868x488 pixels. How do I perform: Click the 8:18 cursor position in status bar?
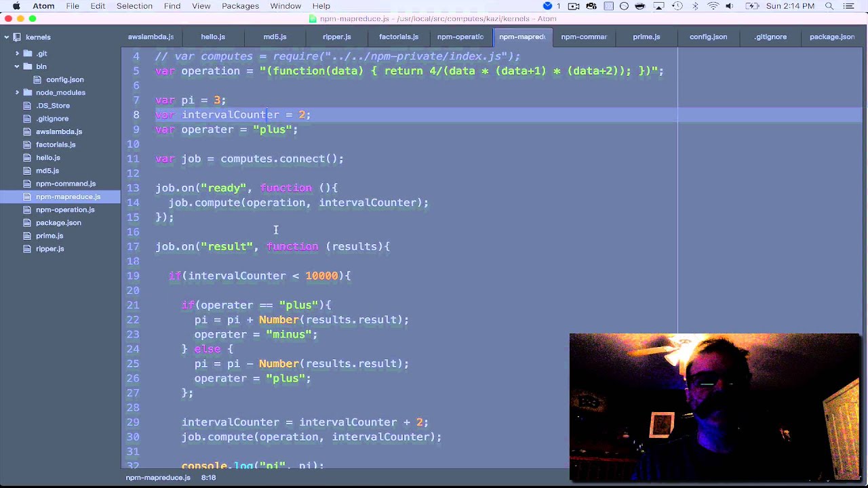[x=208, y=478]
